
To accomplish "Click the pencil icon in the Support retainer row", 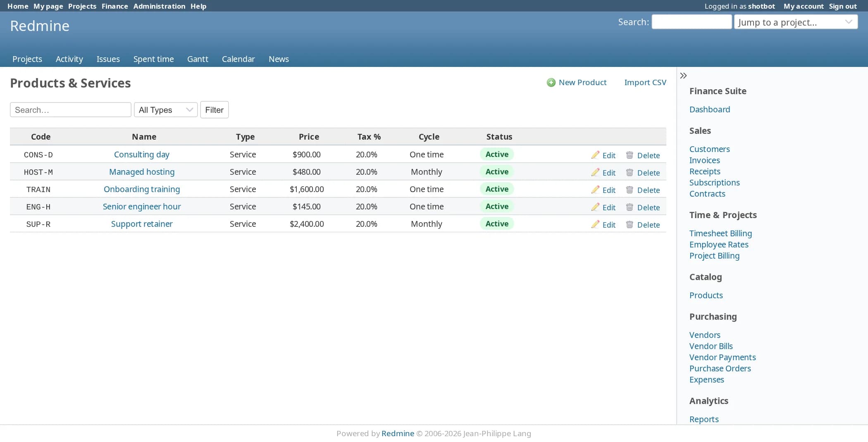I will [x=595, y=224].
